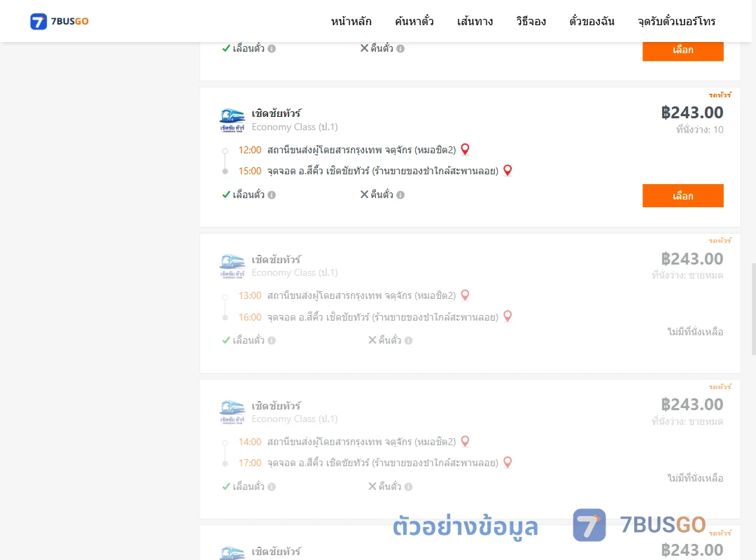Open the เส้นทาง navigation link

(475, 21)
